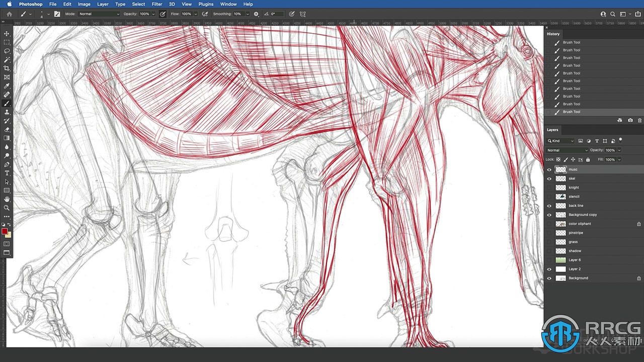The height and width of the screenshot is (362, 644).
Task: Open brush settings panel icon
Action: click(x=57, y=14)
